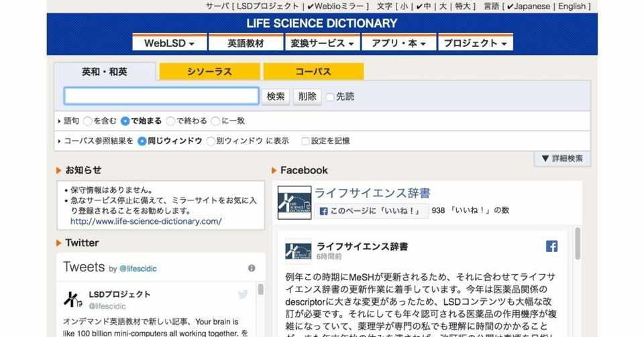Select Weblioミラー server option
644x337 pixels.
click(x=335, y=6)
